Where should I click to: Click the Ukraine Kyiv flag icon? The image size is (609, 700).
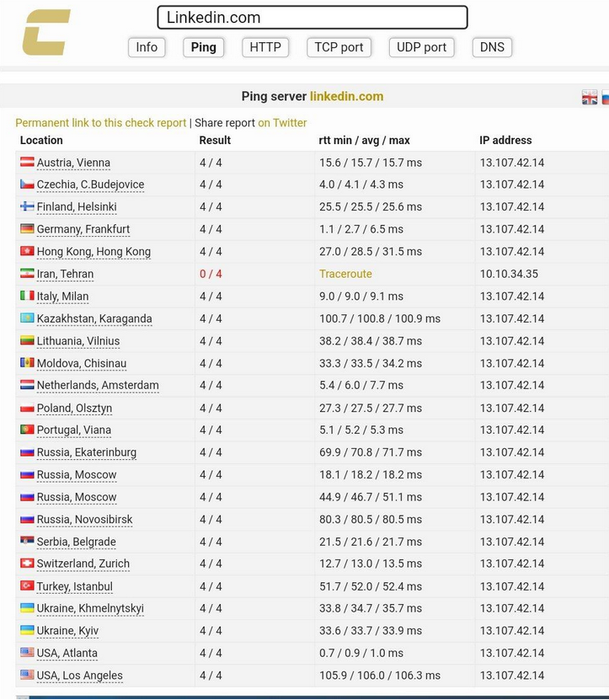[27, 629]
